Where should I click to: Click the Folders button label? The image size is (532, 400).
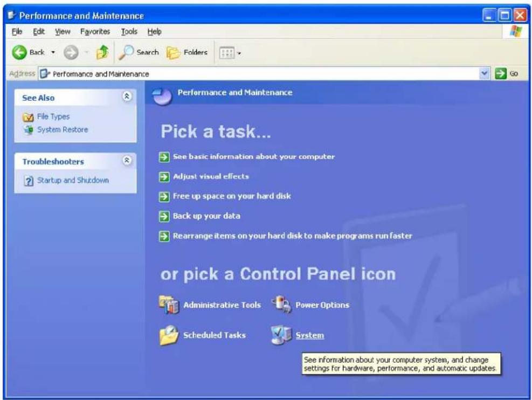click(196, 52)
